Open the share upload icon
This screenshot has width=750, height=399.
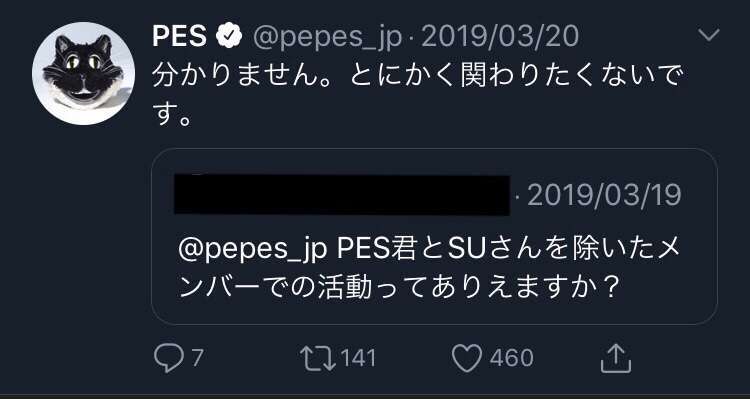[x=616, y=358]
